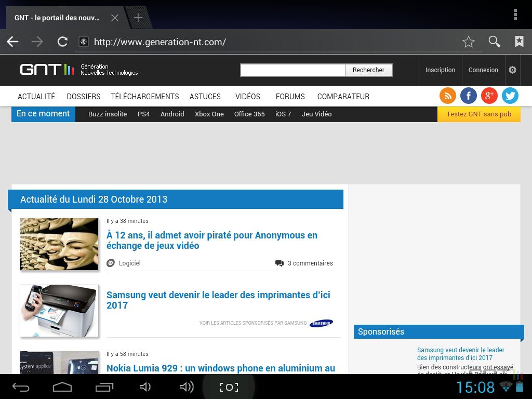
Task: Open the COMPARATEUR menu
Action: (x=343, y=96)
